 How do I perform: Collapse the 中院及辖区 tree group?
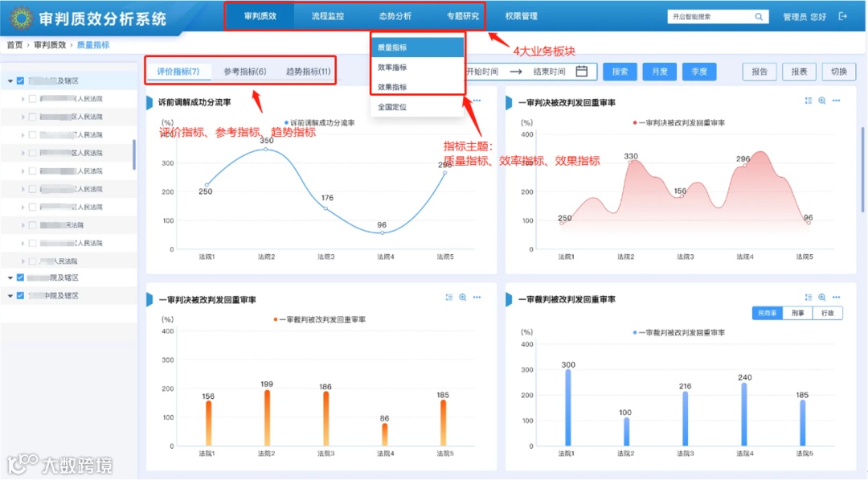coord(10,296)
